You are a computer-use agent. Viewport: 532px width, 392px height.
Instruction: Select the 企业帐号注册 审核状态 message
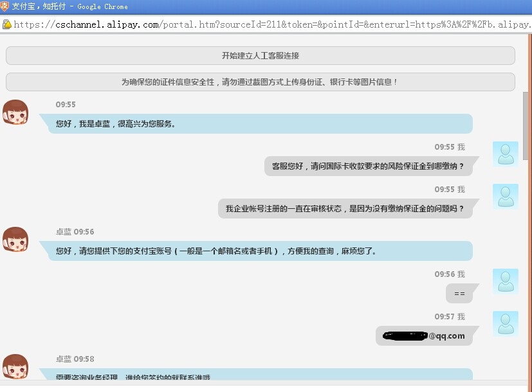[x=345, y=209]
